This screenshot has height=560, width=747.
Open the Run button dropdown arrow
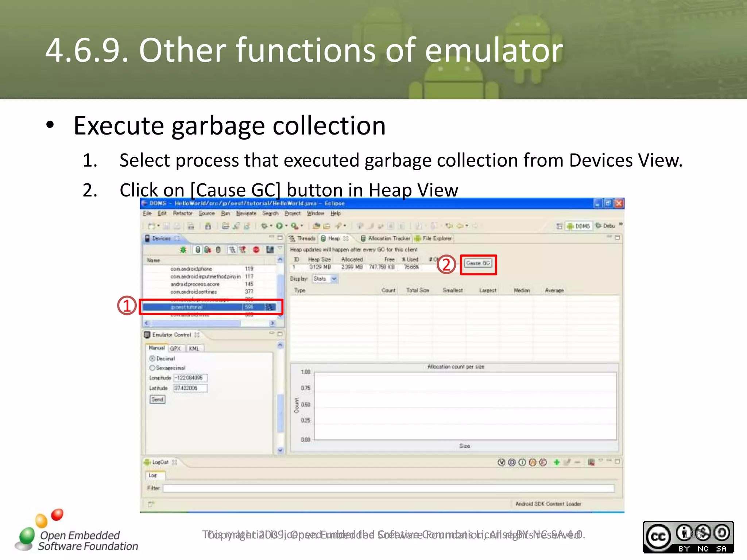[286, 226]
